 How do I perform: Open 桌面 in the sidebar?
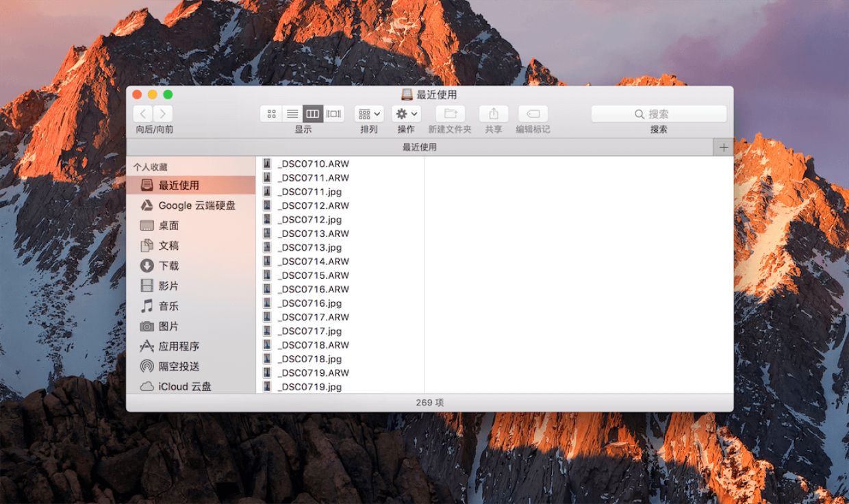tap(191, 225)
